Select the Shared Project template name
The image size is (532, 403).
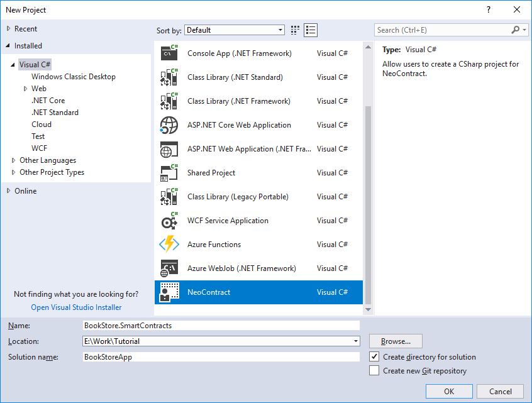click(211, 173)
